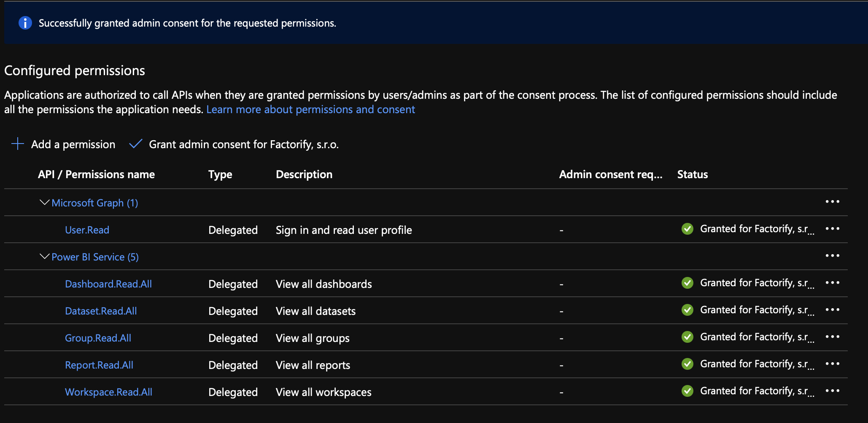The width and height of the screenshot is (868, 423).
Task: Open more options for User.Read row
Action: (x=833, y=229)
